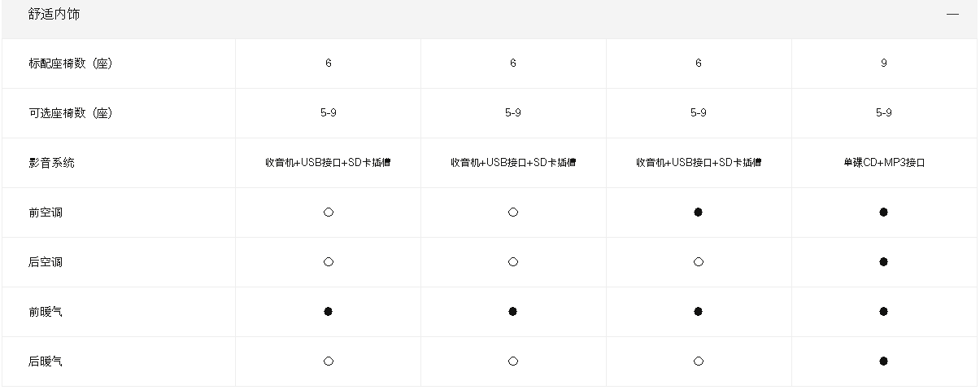Collapse the 舒适内饰 section with minus icon

[x=952, y=15]
